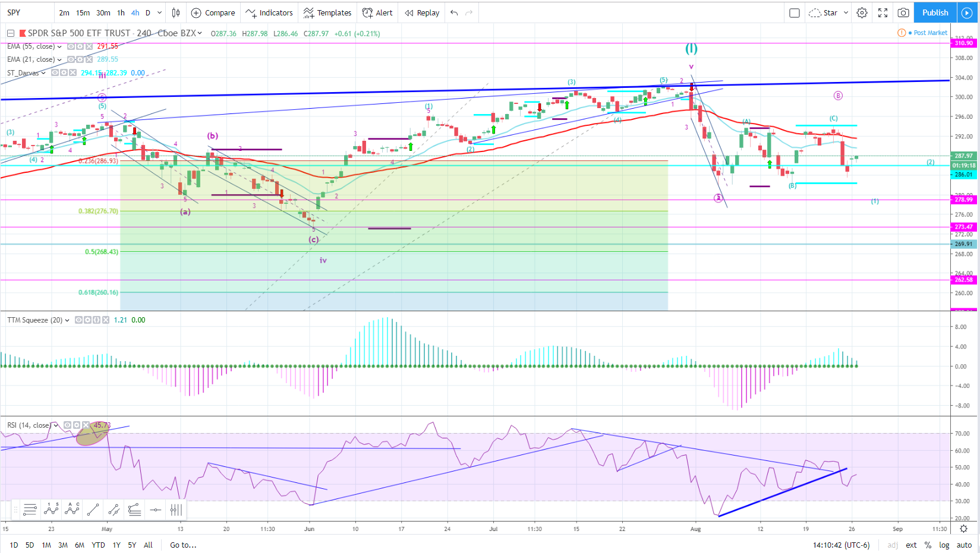Screen dimensions: 980x553
Task: Select the Parallel Channel drawing tool
Action: click(x=114, y=509)
